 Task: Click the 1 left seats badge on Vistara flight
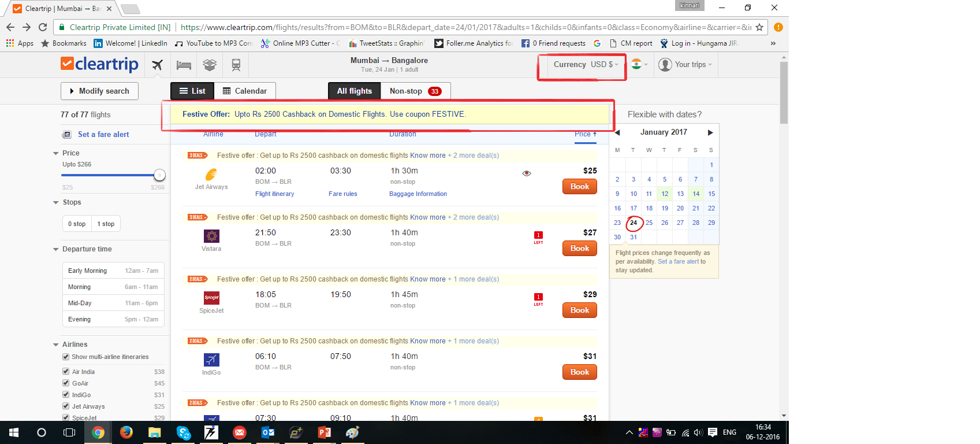[538, 237]
